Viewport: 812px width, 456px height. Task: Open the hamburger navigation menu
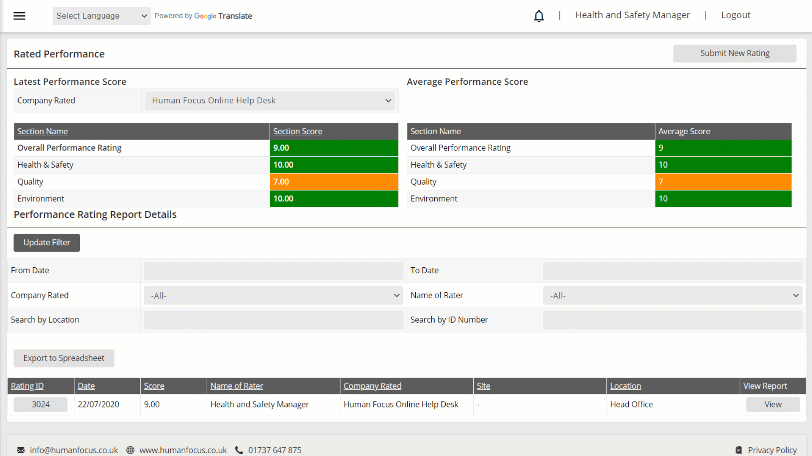click(19, 16)
